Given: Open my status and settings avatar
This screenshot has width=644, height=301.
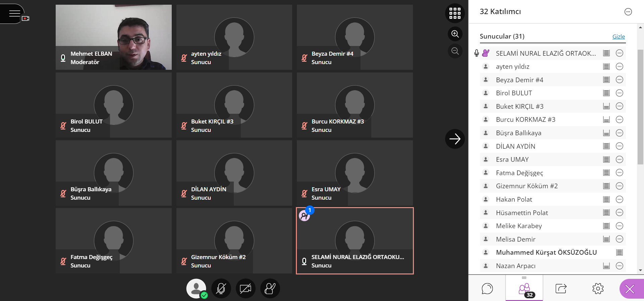Looking at the screenshot, I should click(196, 288).
